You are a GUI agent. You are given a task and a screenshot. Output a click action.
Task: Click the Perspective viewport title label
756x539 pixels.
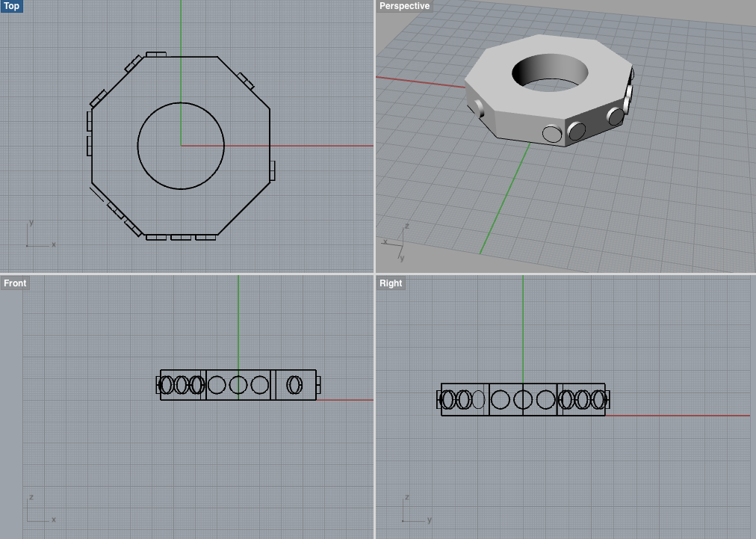pos(404,6)
